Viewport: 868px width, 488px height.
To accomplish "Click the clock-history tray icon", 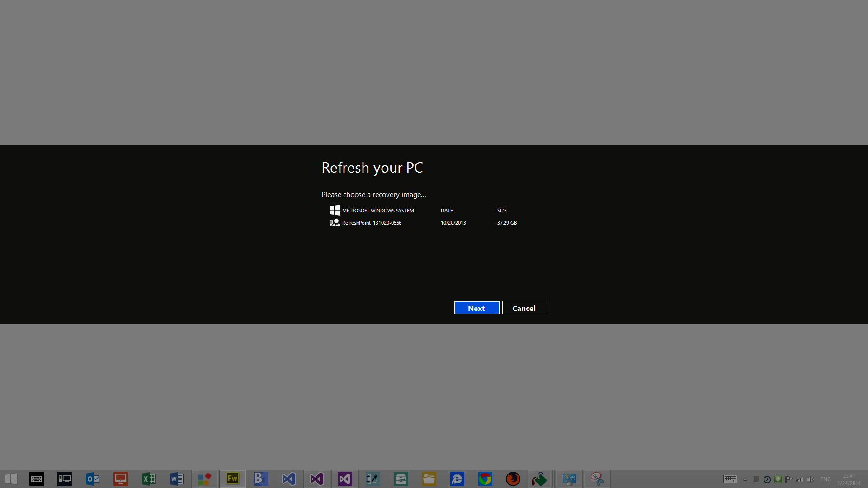I will [x=767, y=479].
